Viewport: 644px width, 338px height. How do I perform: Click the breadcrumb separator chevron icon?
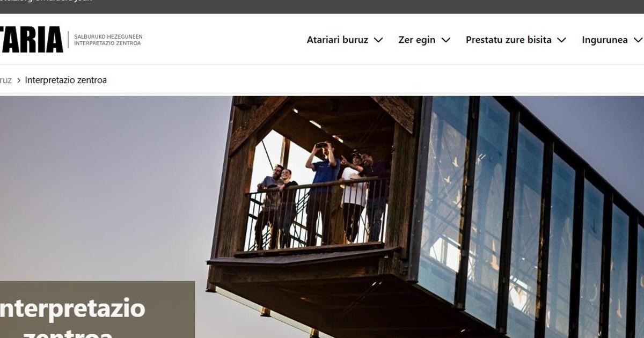point(19,80)
